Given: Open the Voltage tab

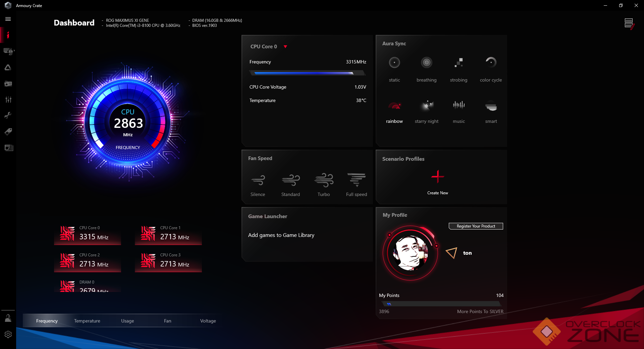Looking at the screenshot, I should (x=208, y=321).
